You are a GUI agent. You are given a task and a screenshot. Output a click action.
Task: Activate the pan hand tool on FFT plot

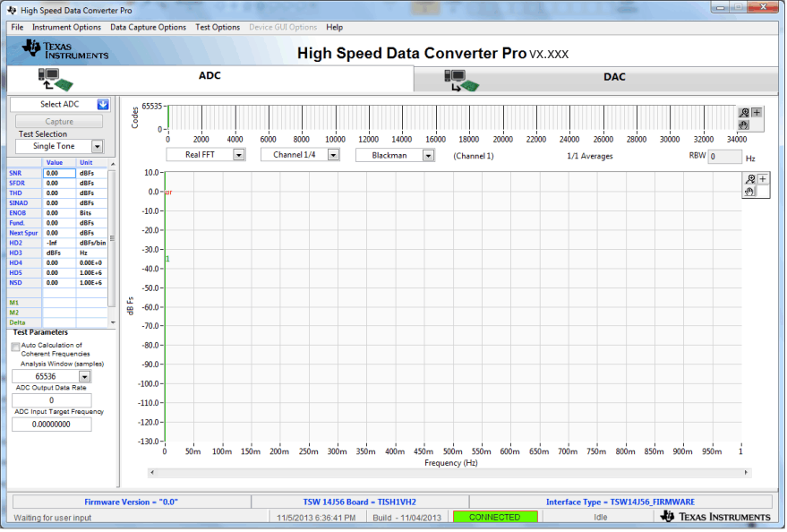coord(750,191)
